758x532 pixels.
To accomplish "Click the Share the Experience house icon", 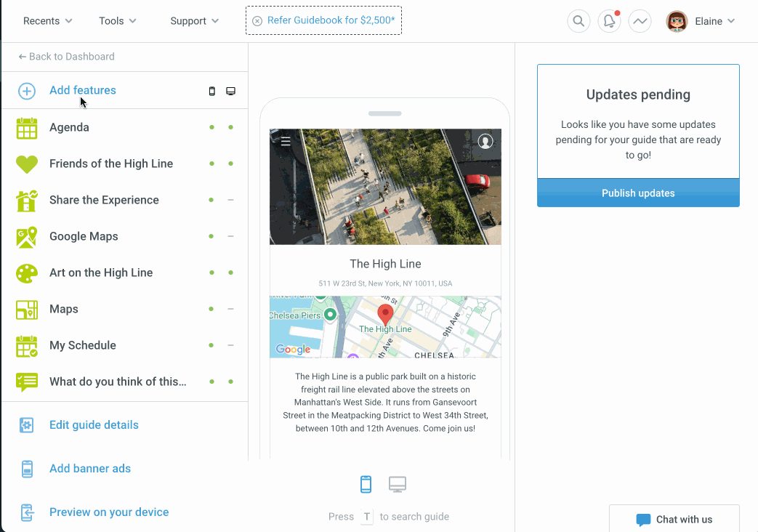I will pos(27,201).
